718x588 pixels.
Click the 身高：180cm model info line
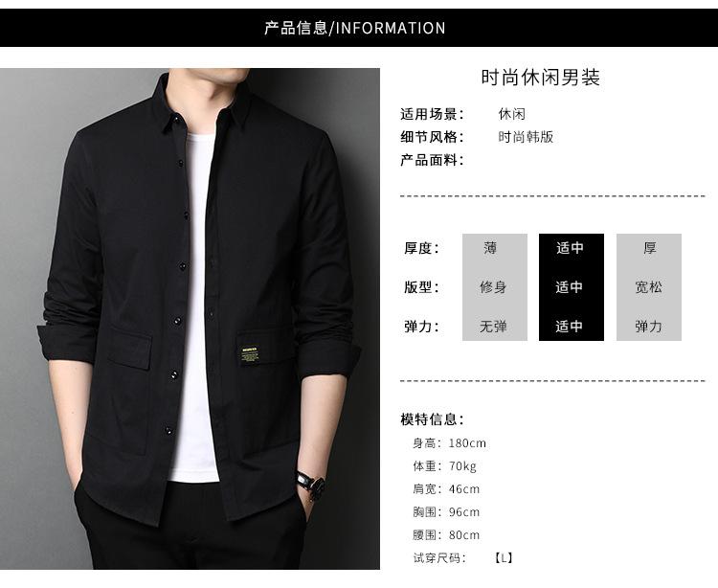449,443
